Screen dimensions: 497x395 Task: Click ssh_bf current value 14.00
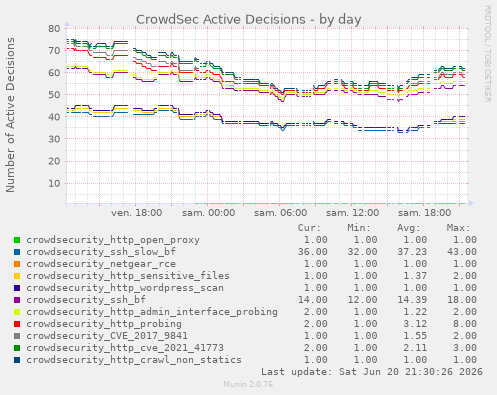pyautogui.click(x=313, y=300)
